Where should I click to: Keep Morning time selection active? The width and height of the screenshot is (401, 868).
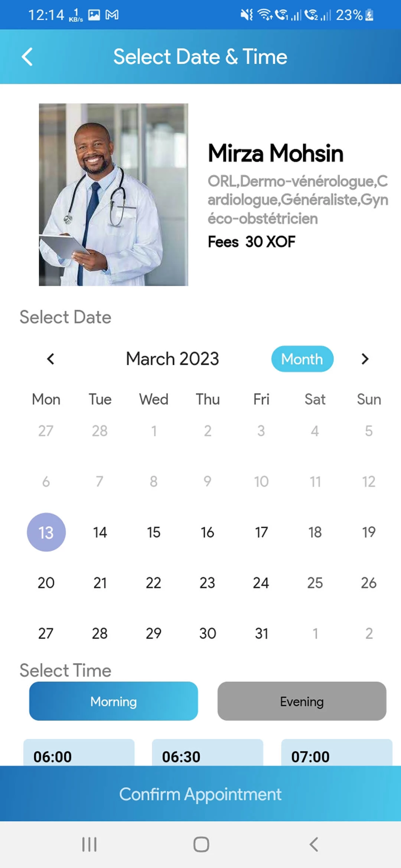pos(113,701)
